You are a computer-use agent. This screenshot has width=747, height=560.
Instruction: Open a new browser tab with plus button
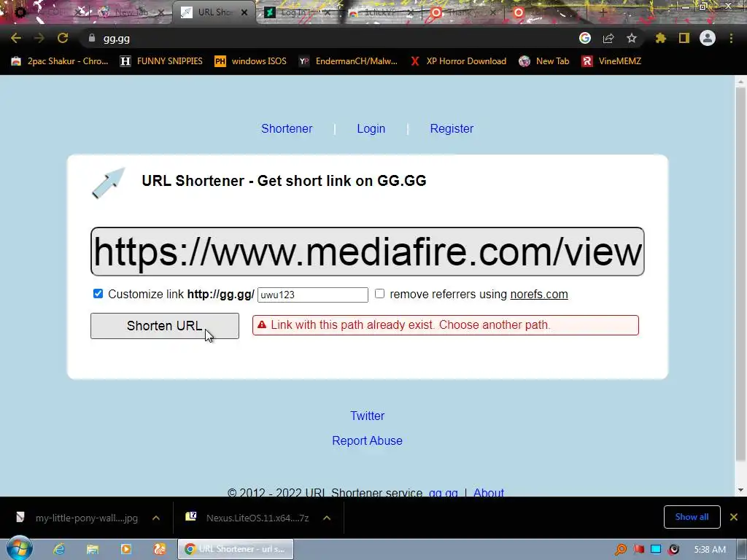pyautogui.click(x=603, y=12)
